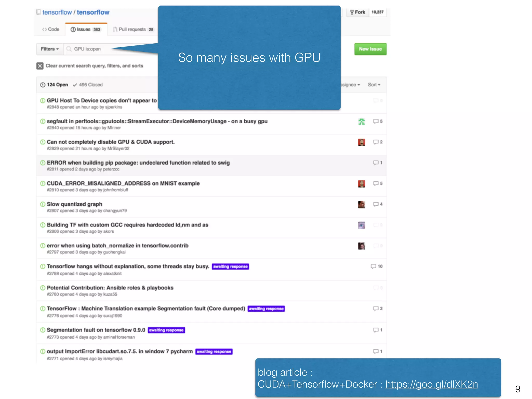Image resolution: width=532 pixels, height=399 pixels.
Task: Switch to the Code tab
Action: tap(51, 29)
